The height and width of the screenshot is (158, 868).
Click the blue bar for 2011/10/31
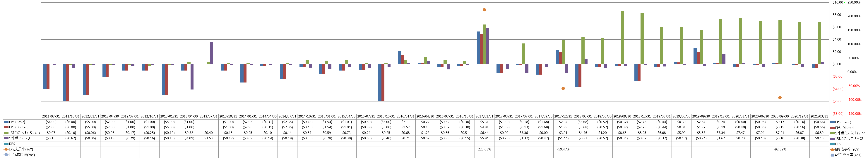[65, 83]
